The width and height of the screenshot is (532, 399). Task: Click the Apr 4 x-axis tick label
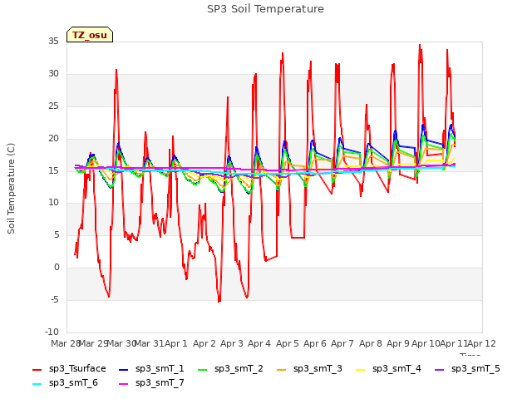(259, 343)
